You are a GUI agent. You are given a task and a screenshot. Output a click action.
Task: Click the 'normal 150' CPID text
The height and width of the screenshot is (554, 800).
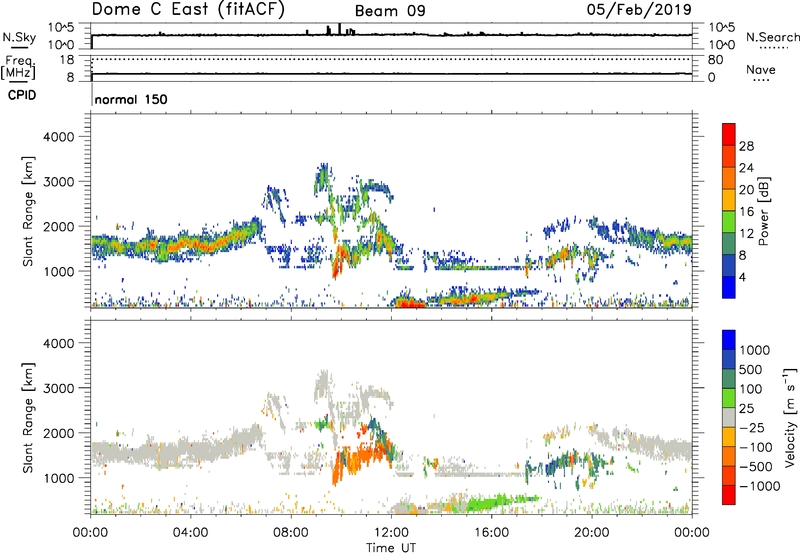pyautogui.click(x=131, y=99)
